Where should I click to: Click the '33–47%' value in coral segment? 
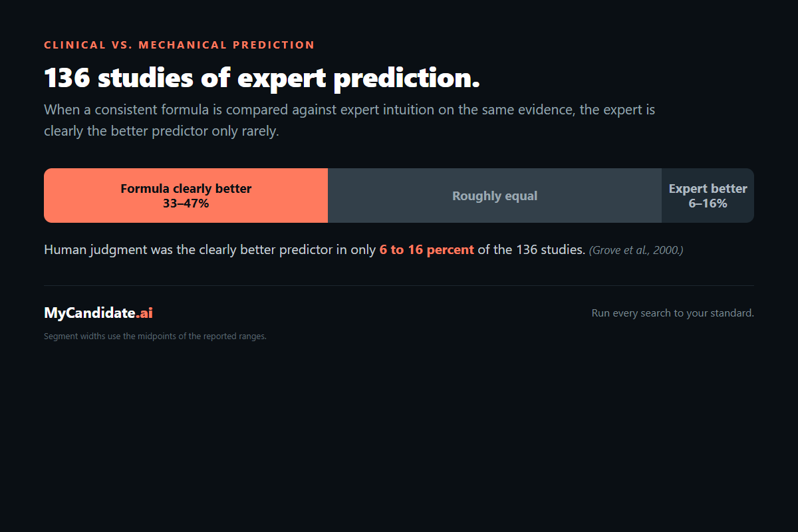pos(186,203)
